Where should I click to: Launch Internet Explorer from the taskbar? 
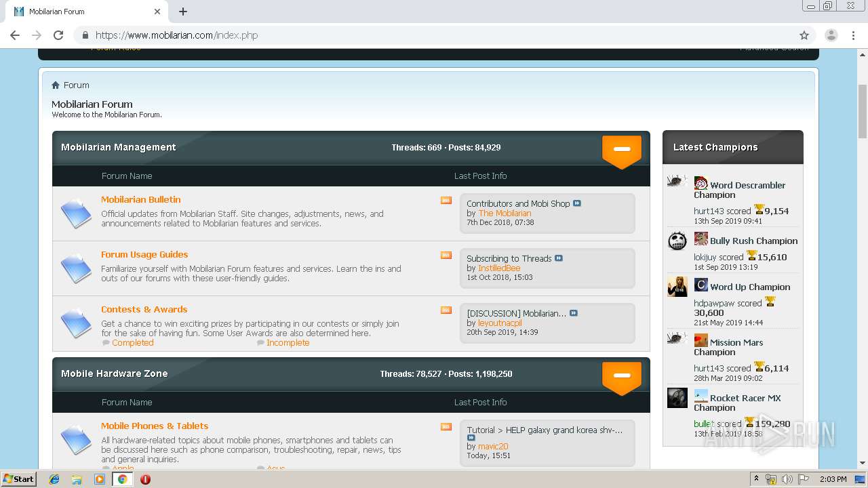tap(54, 479)
